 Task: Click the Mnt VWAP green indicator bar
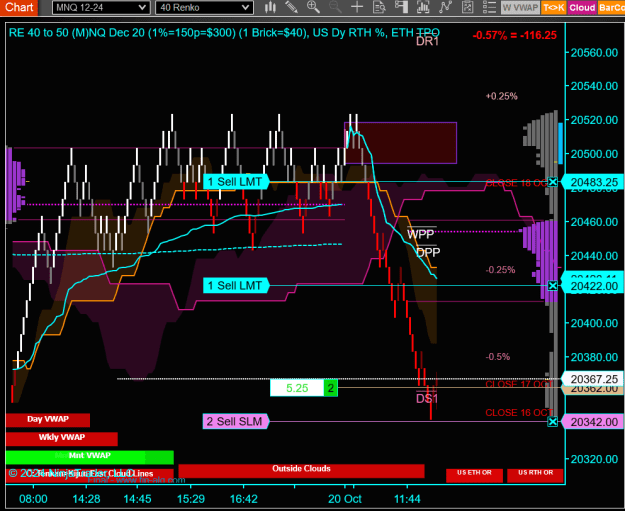[90, 457]
